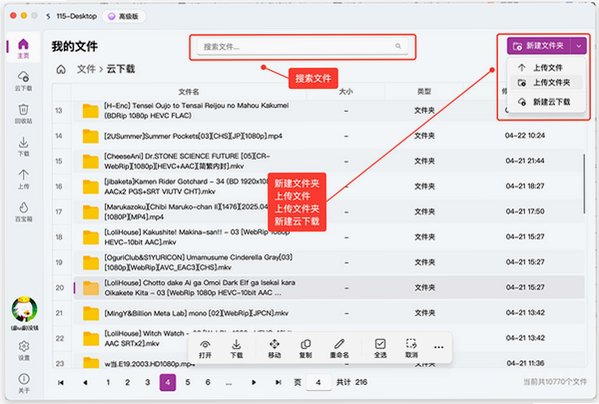The width and height of the screenshot is (599, 404).
Task: Go to page 5 in pagination
Action: click(188, 382)
